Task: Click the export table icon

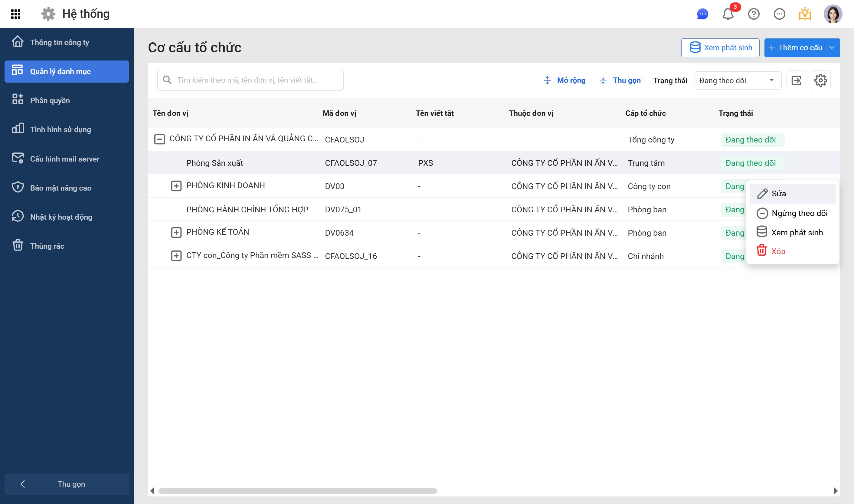Action: [796, 80]
